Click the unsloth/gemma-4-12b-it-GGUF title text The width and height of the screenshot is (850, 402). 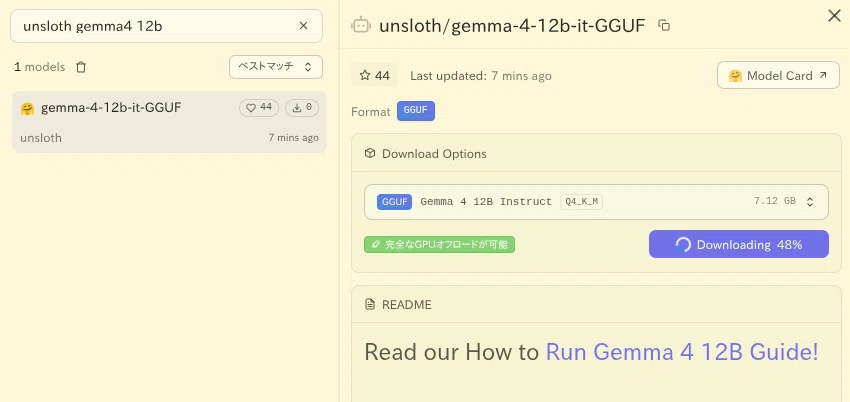click(x=512, y=25)
